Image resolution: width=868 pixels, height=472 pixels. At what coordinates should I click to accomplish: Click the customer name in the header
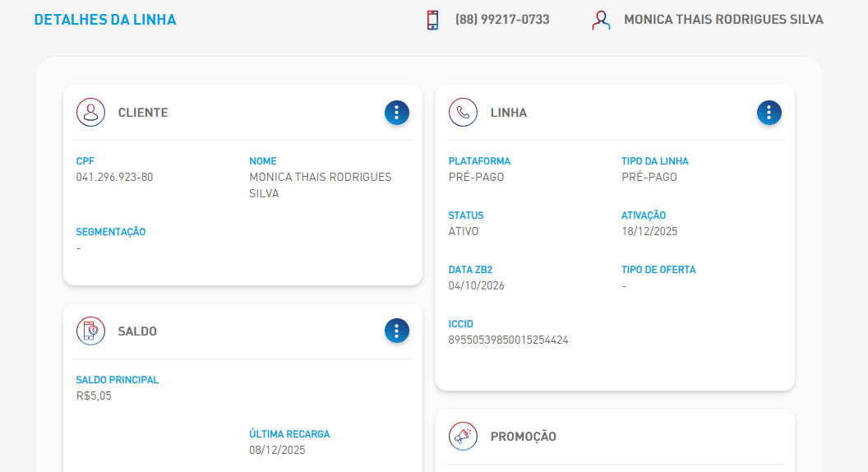click(723, 20)
